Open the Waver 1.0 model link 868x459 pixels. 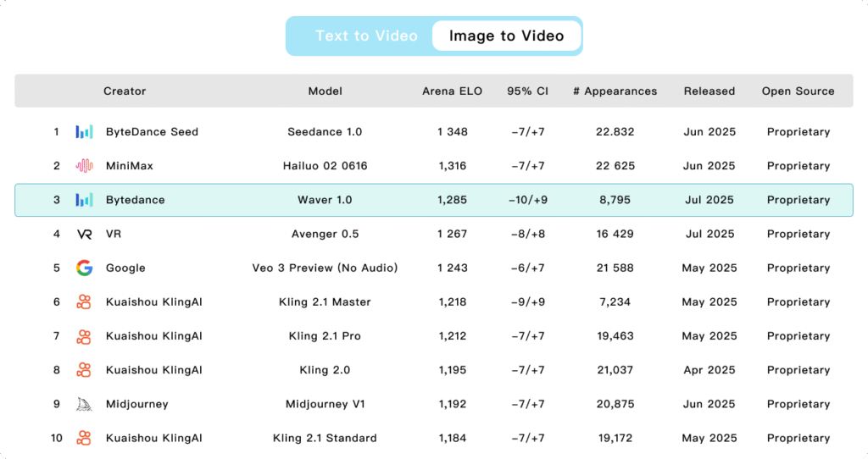point(325,200)
